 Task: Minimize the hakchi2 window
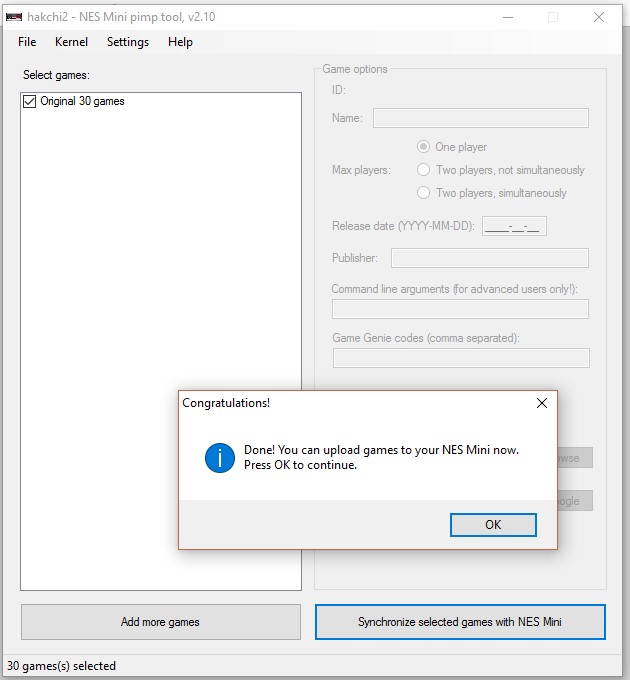(507, 17)
